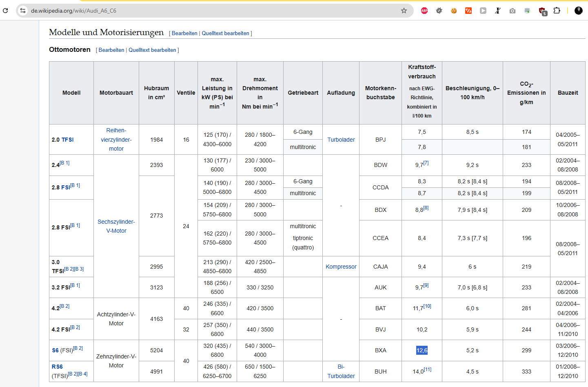
Task: Click engine code CCDA
Action: (381, 187)
